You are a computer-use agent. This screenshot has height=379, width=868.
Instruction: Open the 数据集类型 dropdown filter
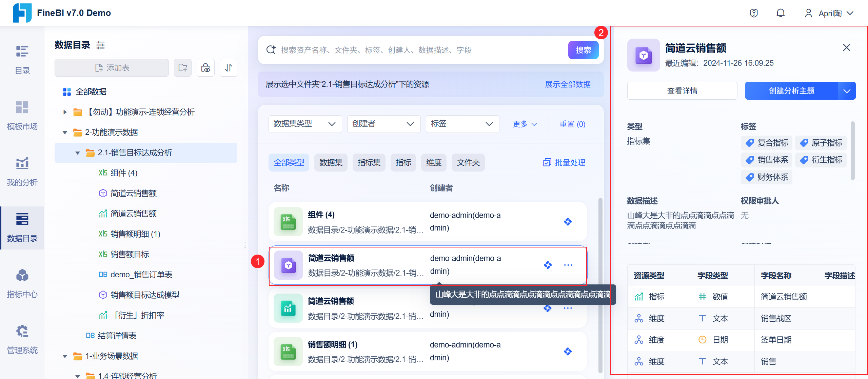(x=305, y=124)
